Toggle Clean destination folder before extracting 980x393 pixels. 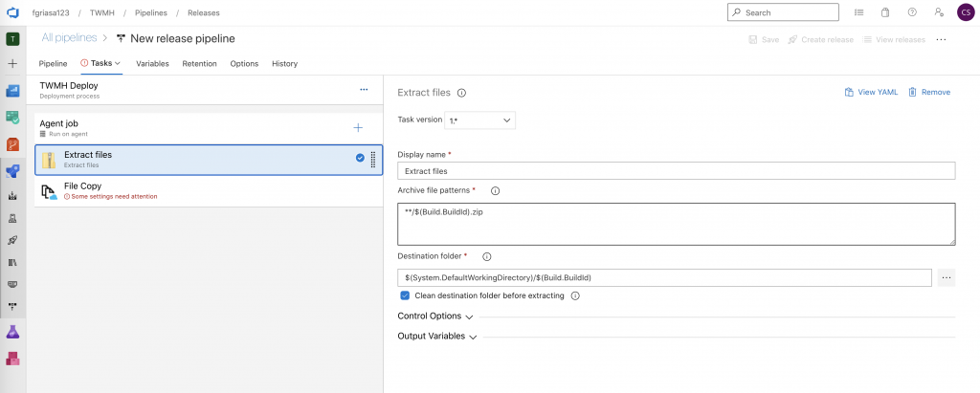click(x=405, y=295)
